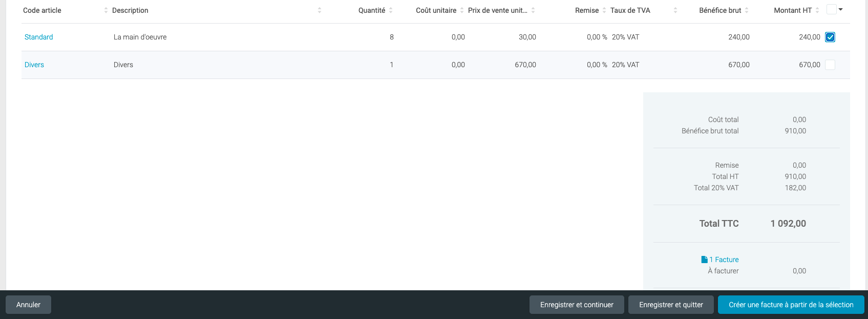The width and height of the screenshot is (868, 319).
Task: Sort by Code article column arrows
Action: coord(106,10)
